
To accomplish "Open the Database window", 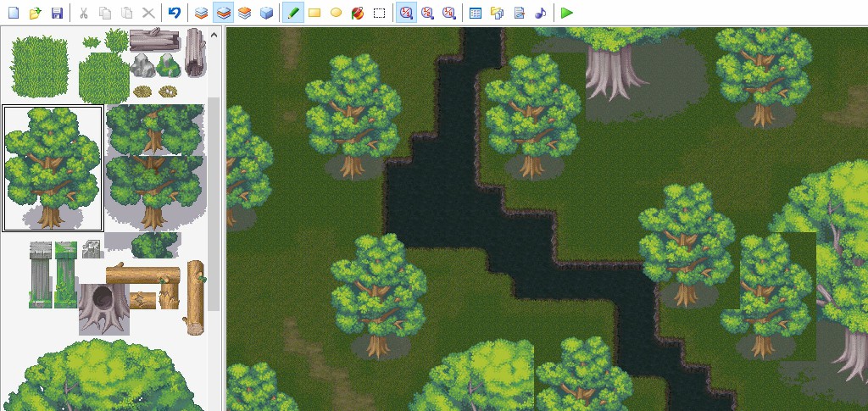I will 475,13.
